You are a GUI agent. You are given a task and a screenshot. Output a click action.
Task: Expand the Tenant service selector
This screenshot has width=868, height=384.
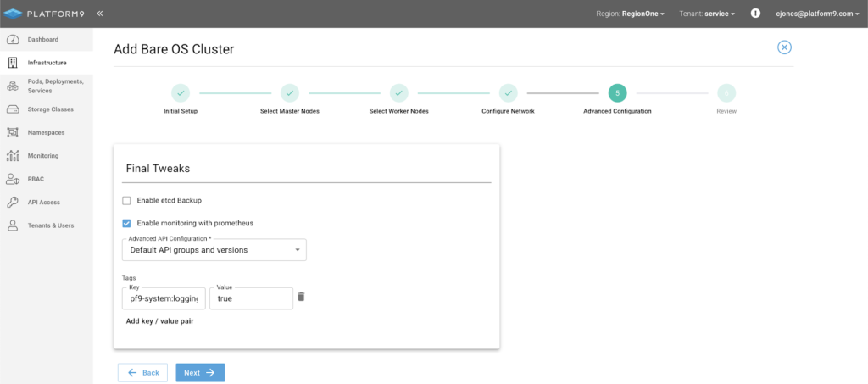click(707, 14)
